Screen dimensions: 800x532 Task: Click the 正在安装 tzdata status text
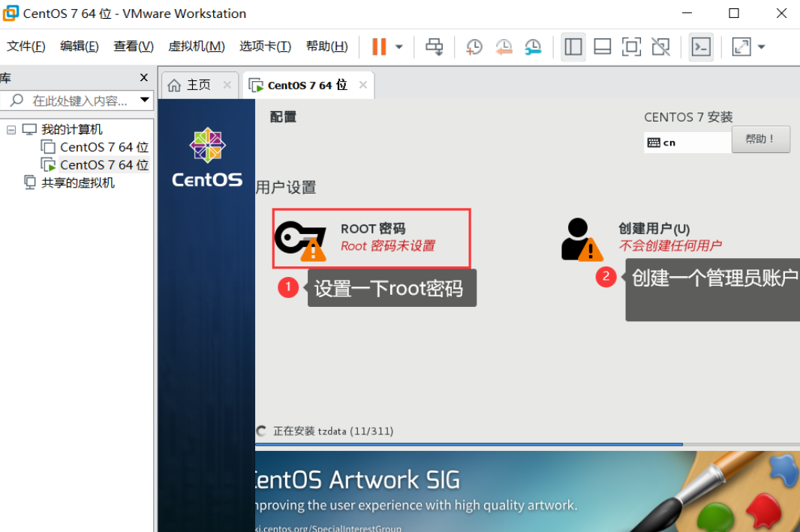[333, 431]
